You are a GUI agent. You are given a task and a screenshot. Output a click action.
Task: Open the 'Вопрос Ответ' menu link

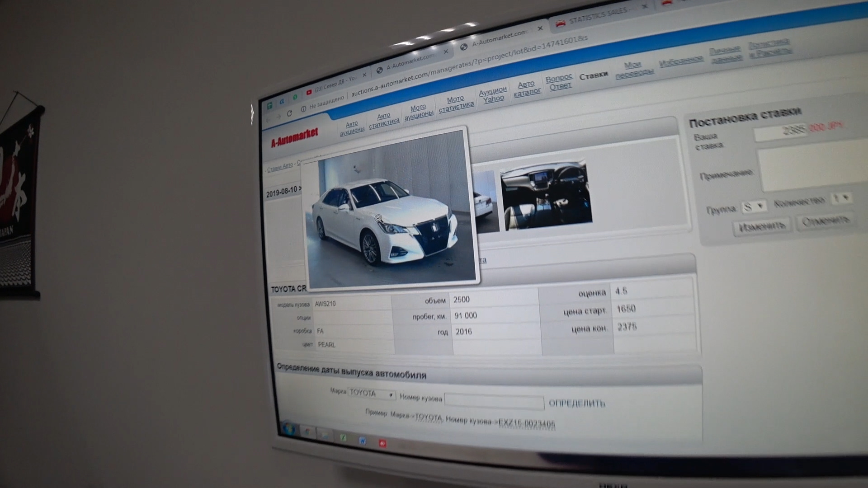point(559,82)
